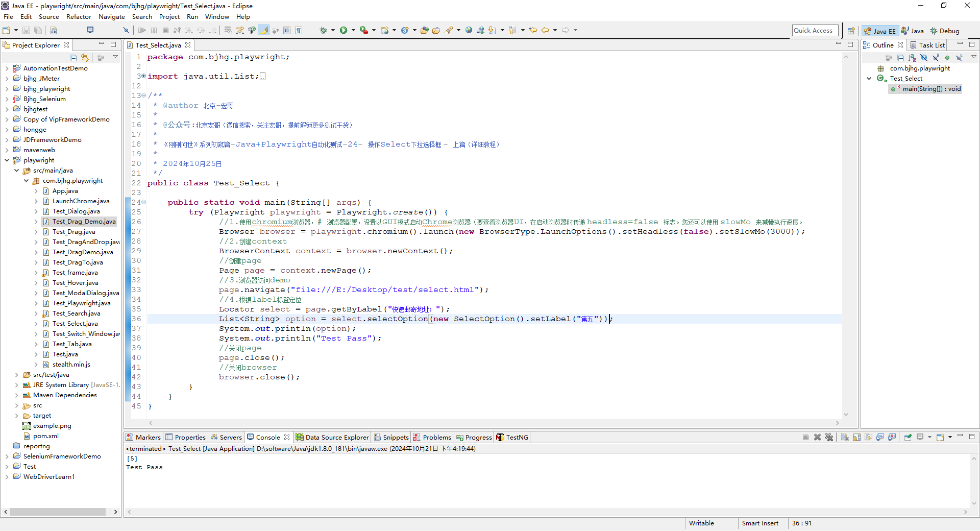This screenshot has height=531, width=980.
Task: Click Collapse All in Project Explorer
Action: [x=73, y=58]
